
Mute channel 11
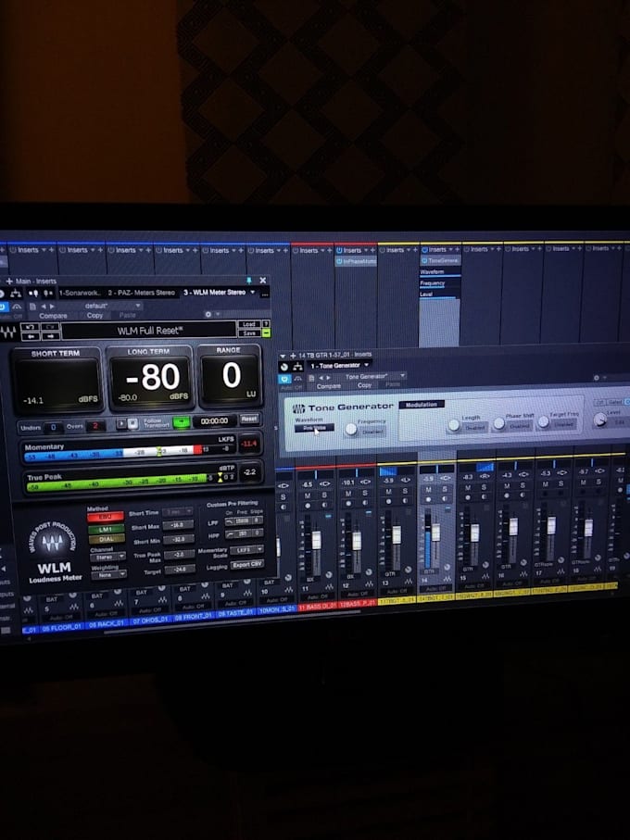[308, 495]
